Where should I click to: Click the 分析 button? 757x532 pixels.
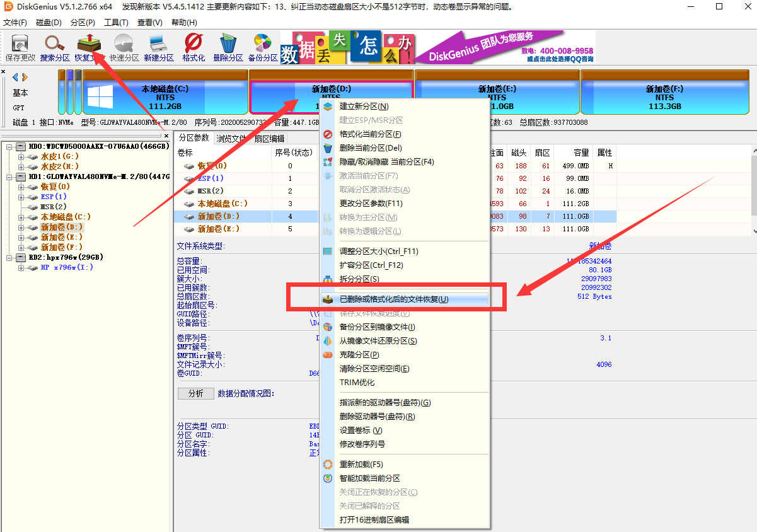pyautogui.click(x=196, y=393)
